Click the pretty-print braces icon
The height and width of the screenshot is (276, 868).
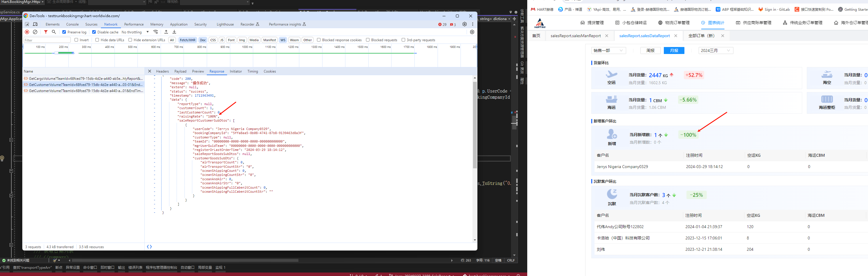[x=149, y=247]
